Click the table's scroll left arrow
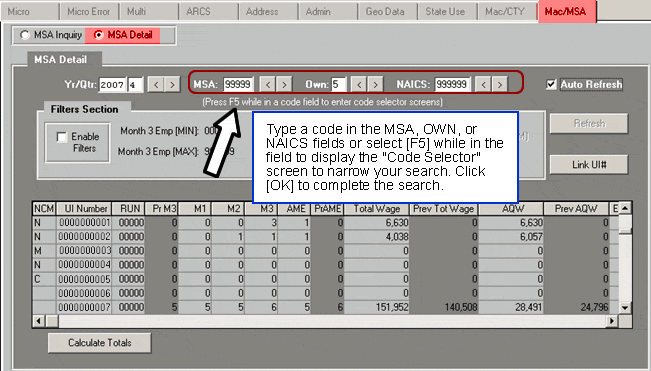The height and width of the screenshot is (371, 651). click(39, 321)
